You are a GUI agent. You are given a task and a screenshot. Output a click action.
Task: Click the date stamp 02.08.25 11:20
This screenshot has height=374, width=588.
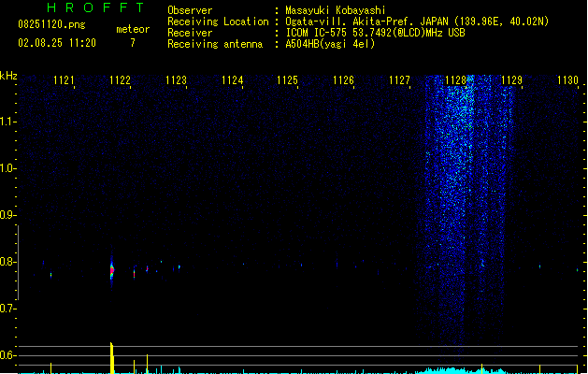(x=57, y=43)
